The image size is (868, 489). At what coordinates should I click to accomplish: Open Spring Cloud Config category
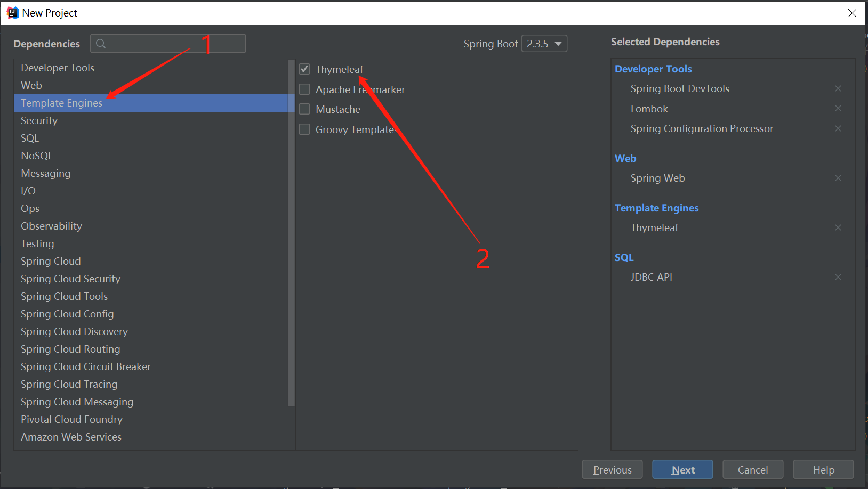click(151, 314)
